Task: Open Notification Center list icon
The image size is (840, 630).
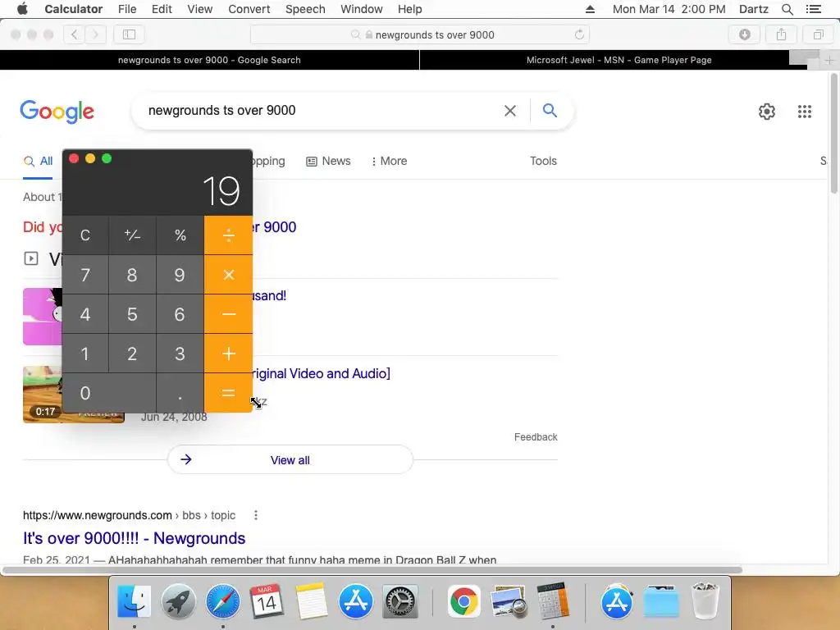Action: pos(813,9)
